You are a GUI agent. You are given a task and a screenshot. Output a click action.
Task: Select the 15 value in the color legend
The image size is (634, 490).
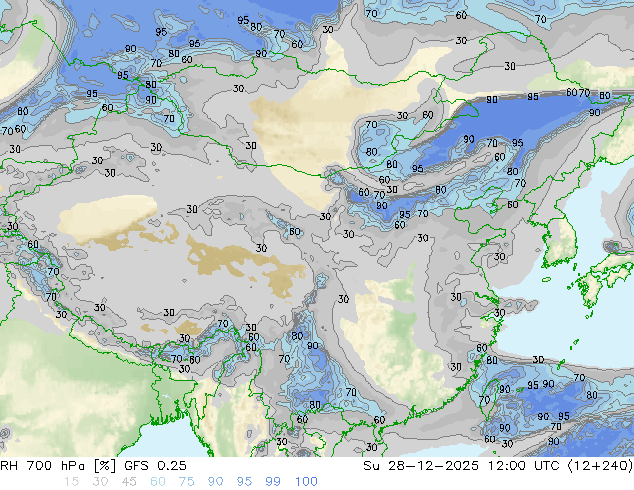71,482
